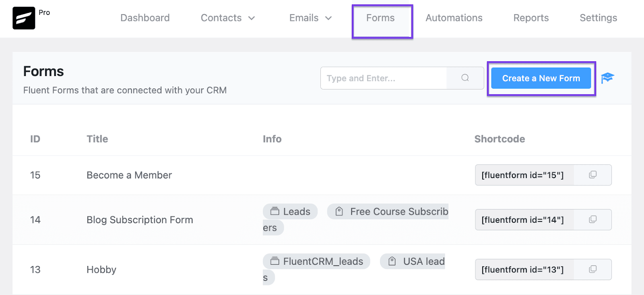This screenshot has width=644, height=295.
Task: Select the fluentform id="15" shortcode field
Action: pyautogui.click(x=523, y=175)
